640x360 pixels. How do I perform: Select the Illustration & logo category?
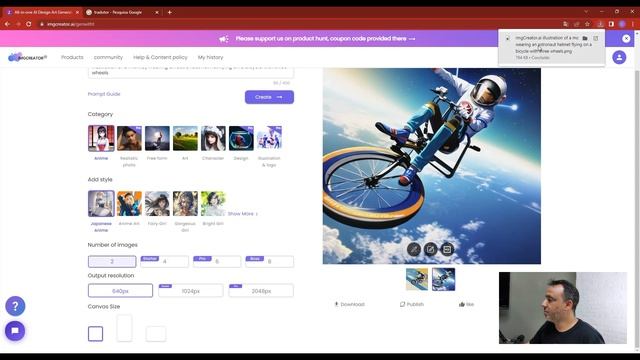pyautogui.click(x=269, y=138)
